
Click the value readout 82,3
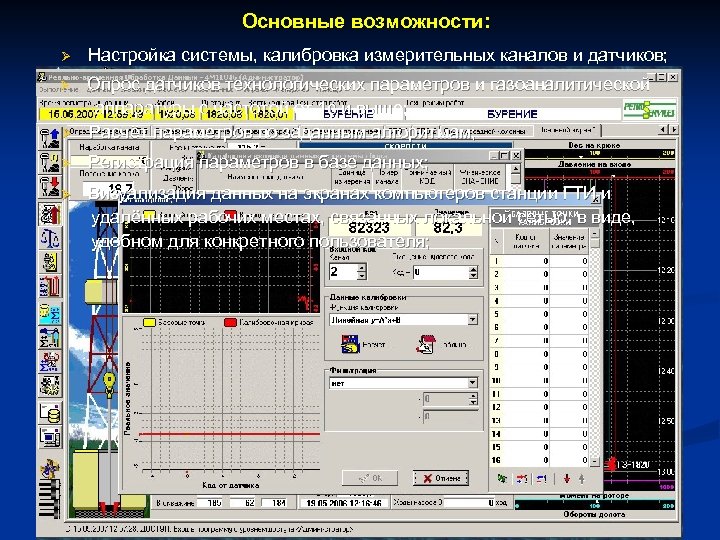coord(448,228)
